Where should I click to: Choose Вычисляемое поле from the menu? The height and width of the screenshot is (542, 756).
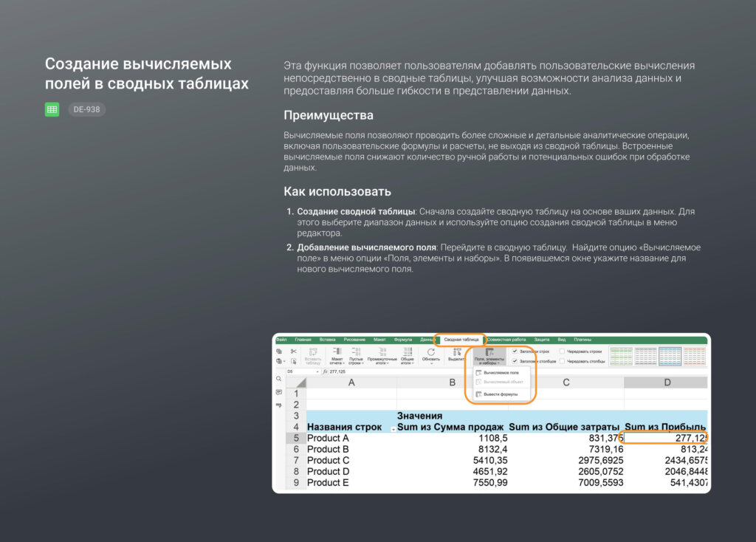click(x=501, y=373)
